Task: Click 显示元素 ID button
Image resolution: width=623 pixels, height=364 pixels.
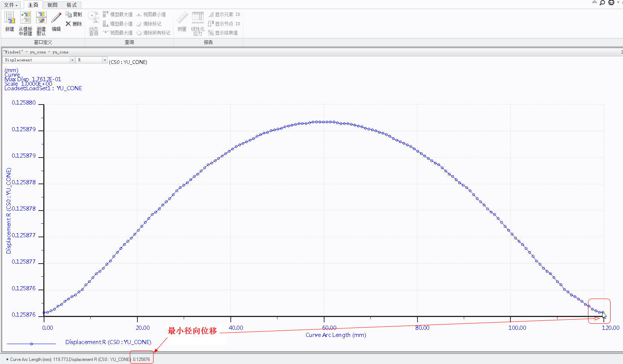Action: [224, 14]
